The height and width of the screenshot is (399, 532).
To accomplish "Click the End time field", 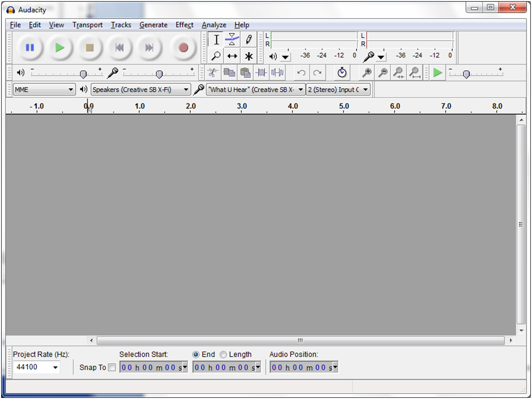I will (227, 367).
